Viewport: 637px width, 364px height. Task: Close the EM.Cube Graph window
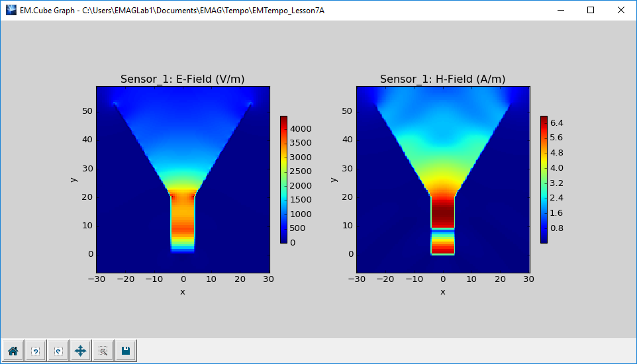(620, 10)
